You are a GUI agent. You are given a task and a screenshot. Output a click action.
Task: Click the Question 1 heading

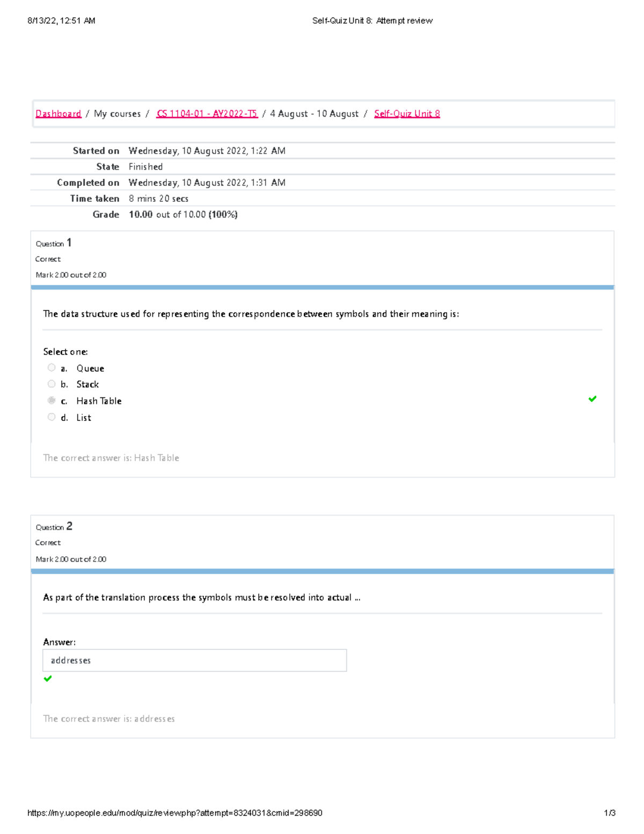click(x=54, y=243)
